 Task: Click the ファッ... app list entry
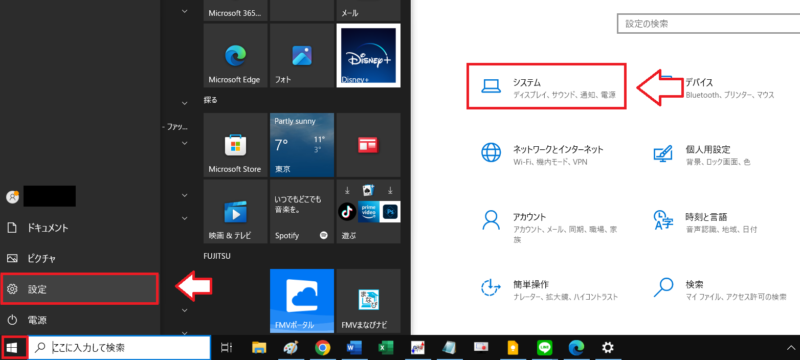(x=175, y=127)
